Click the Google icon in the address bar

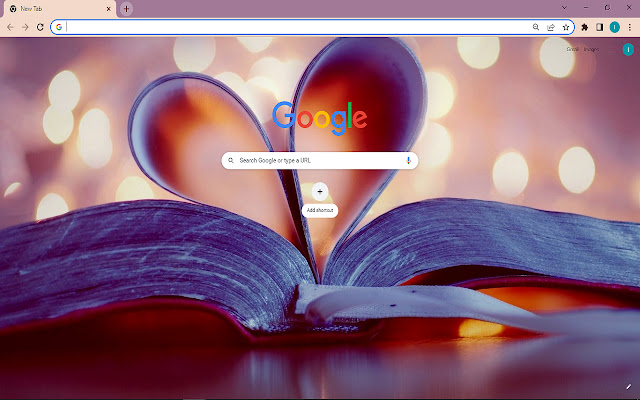[59, 27]
